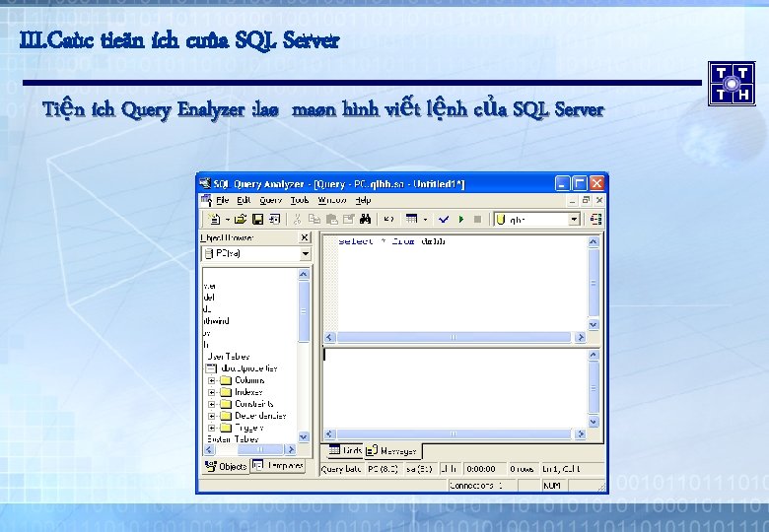This screenshot has width=769, height=532.
Task: Select the Dependencies folder icon
Action: pos(226,416)
